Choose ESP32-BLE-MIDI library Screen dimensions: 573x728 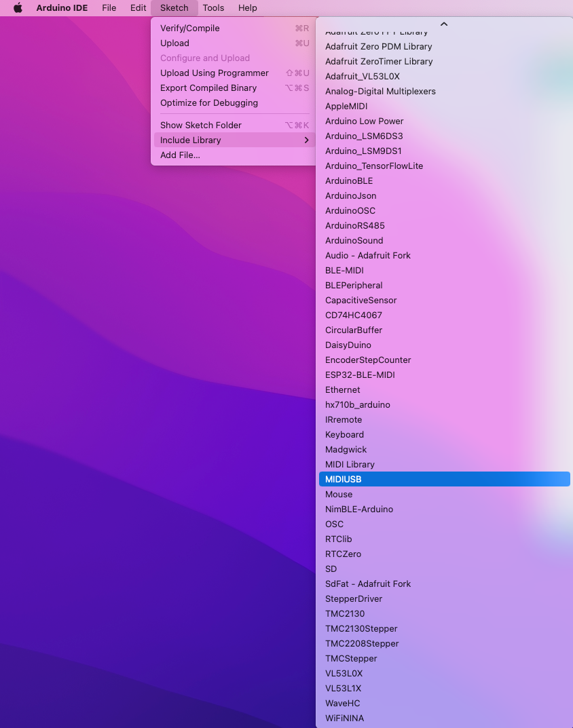pyautogui.click(x=445, y=375)
